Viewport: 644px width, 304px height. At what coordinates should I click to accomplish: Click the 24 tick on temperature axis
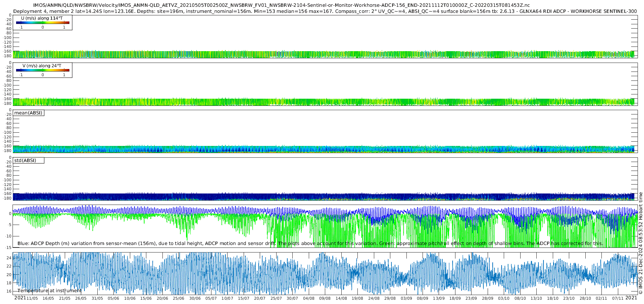point(9,258)
